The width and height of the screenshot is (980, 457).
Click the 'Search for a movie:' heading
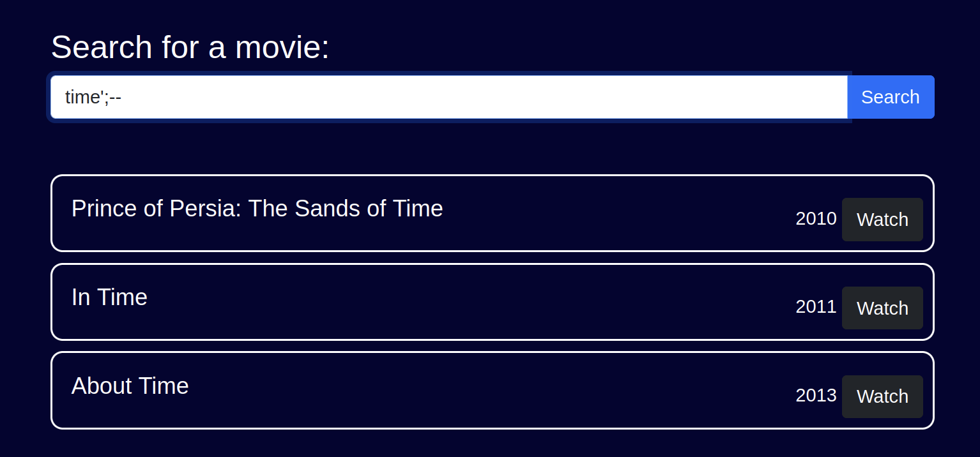coord(190,47)
